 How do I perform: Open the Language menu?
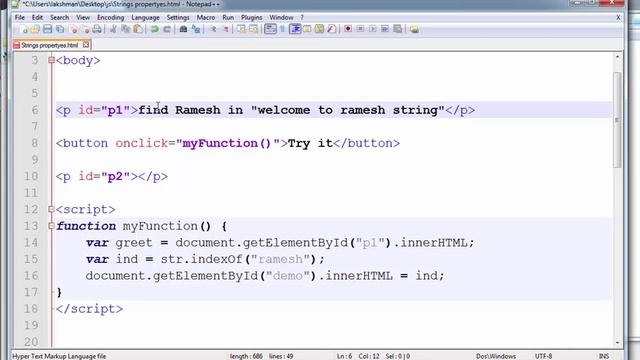tap(145, 18)
